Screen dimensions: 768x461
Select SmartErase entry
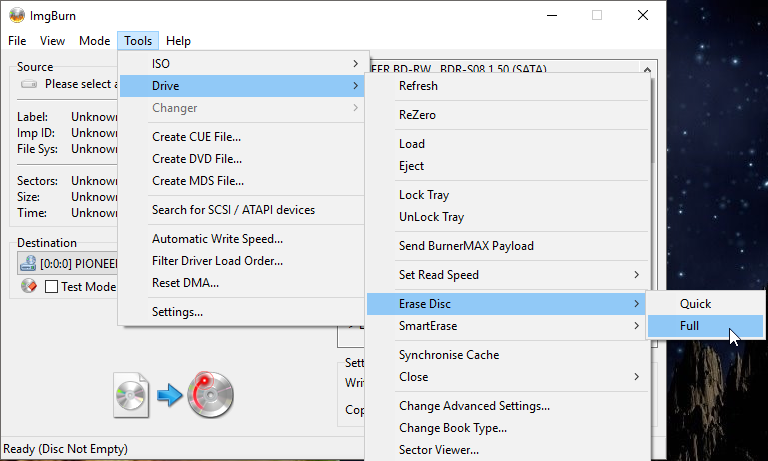pyautogui.click(x=507, y=326)
